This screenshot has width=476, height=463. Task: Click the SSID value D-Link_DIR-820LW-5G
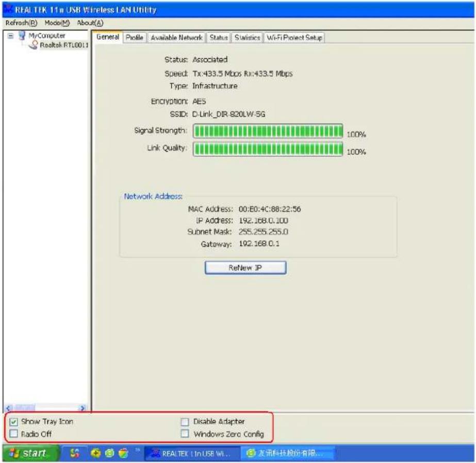[228, 114]
